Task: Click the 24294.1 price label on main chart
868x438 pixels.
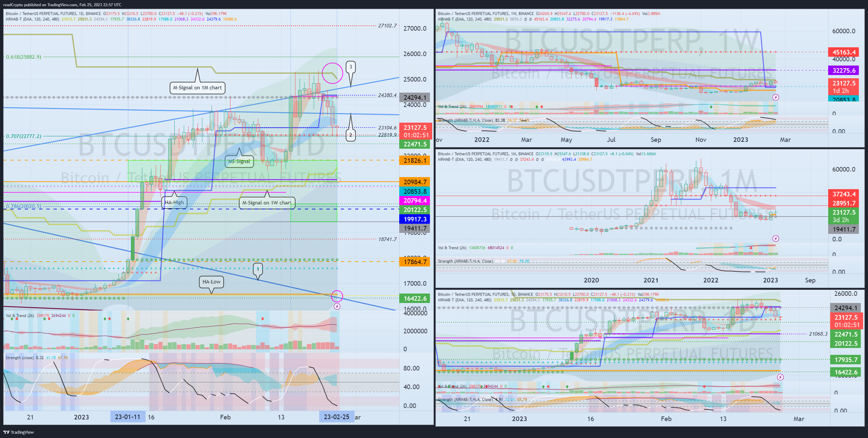Action: click(415, 98)
